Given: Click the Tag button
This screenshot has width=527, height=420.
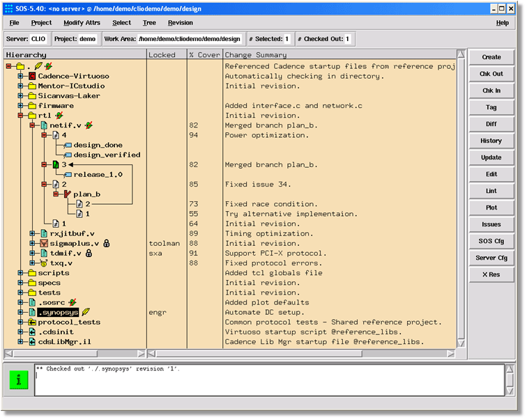Looking at the screenshot, I should [491, 107].
